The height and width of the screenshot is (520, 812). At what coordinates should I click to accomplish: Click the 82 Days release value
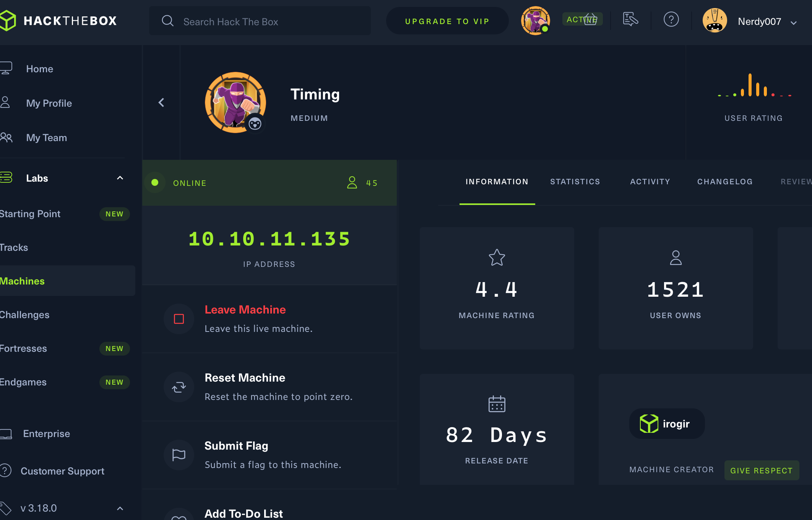497,435
